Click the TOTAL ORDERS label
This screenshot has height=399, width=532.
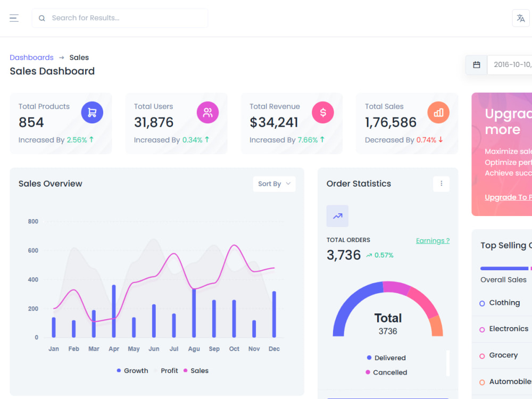(348, 240)
